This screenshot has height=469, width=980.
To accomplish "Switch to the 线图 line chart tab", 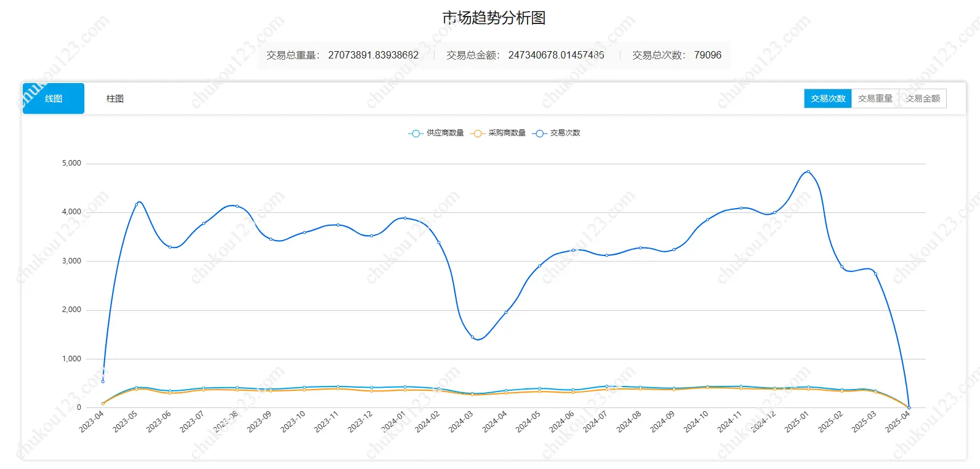I will coord(54,98).
